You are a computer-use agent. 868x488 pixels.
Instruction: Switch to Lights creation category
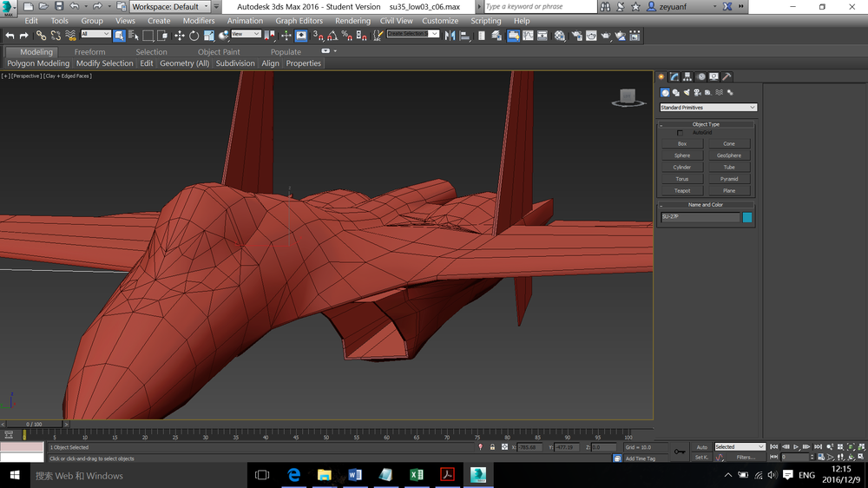(x=687, y=92)
